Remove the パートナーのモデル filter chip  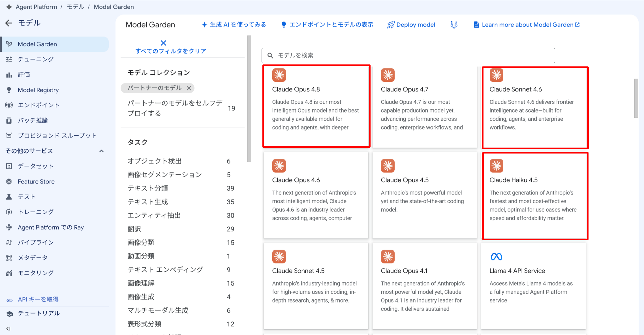189,88
